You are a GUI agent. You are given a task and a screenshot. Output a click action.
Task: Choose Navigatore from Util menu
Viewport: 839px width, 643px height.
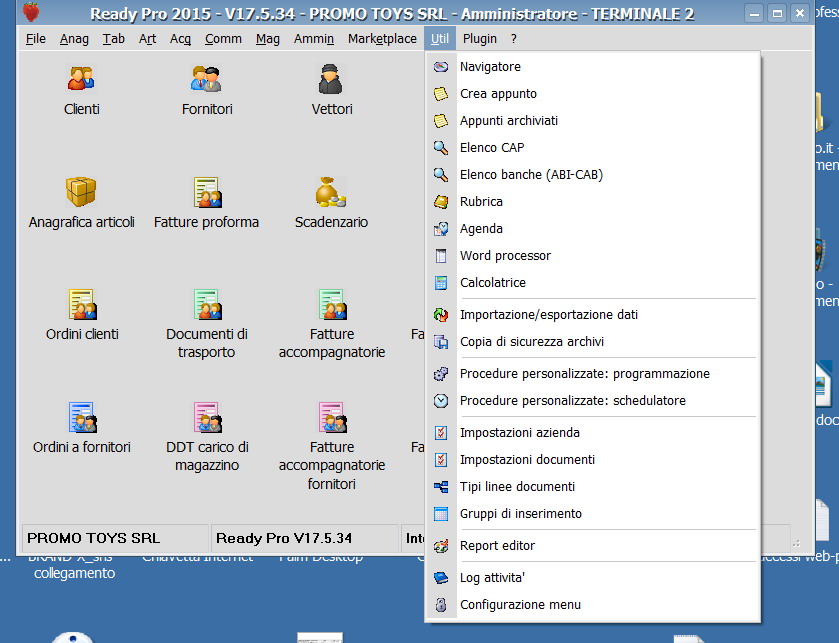point(592,66)
